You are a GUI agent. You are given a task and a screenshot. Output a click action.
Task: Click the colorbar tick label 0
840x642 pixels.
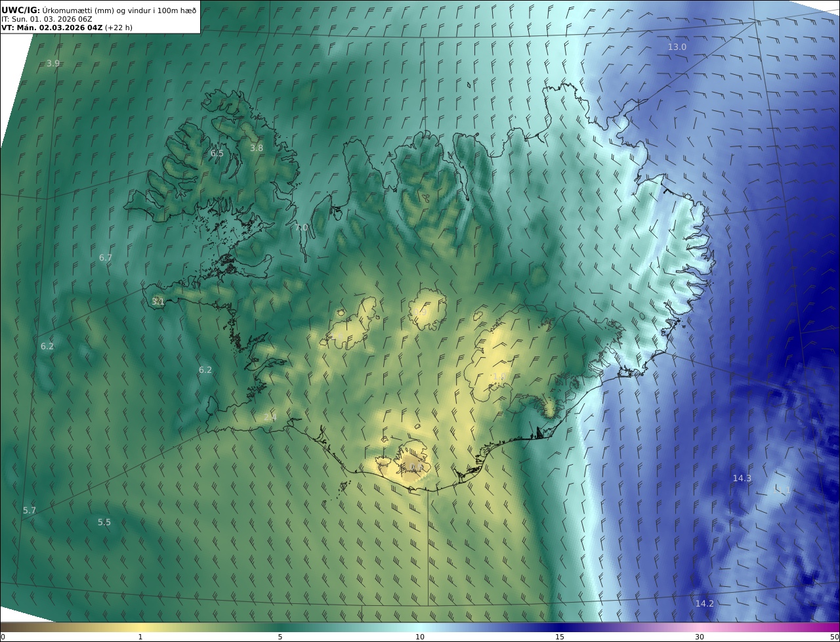(3, 637)
